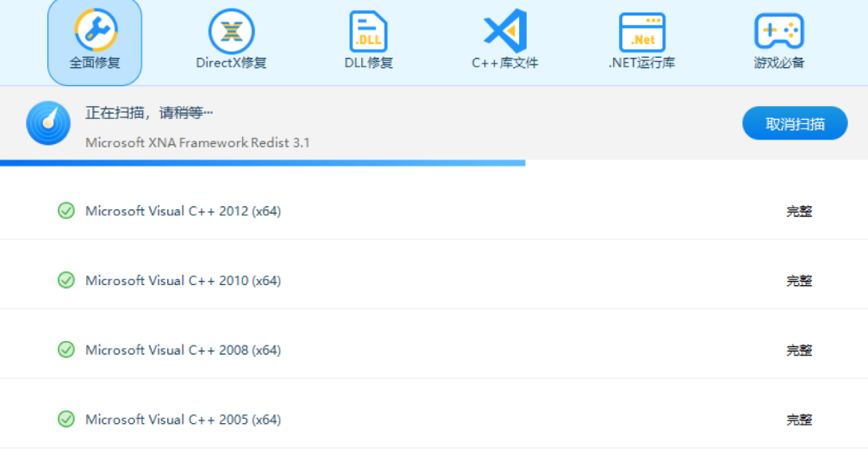Image resolution: width=868 pixels, height=473 pixels.
Task: Click the 正在扫描，请稍等 status text
Action: click(149, 113)
